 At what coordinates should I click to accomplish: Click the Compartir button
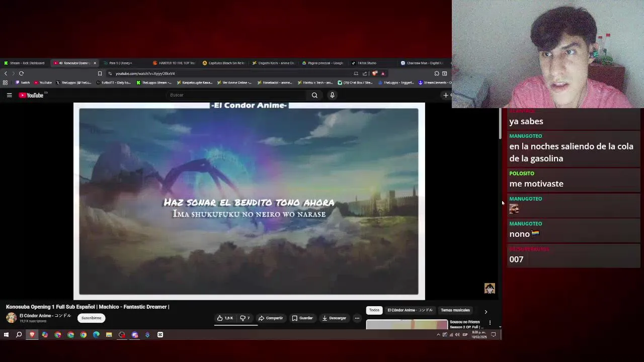coord(271,318)
